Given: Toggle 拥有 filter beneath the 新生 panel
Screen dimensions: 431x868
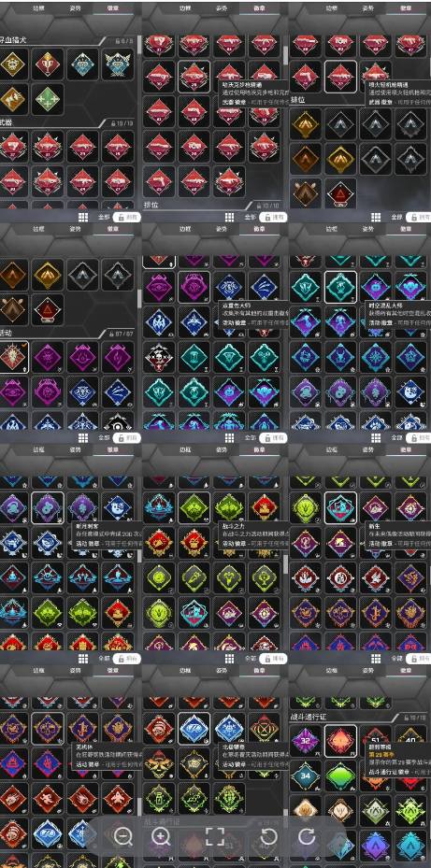Looking at the screenshot, I should 419,658.
